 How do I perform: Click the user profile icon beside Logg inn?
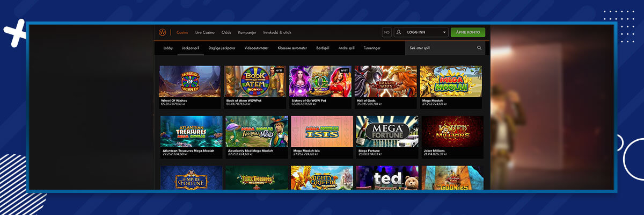pyautogui.click(x=400, y=32)
